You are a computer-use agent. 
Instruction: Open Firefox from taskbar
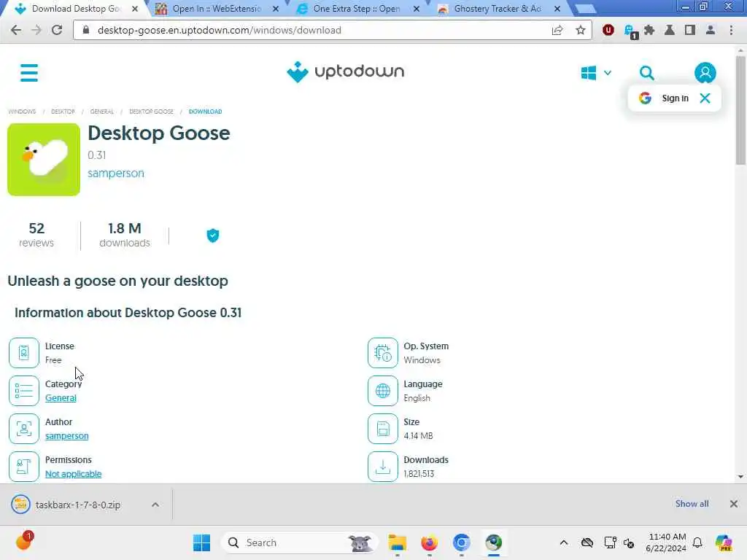click(x=429, y=542)
